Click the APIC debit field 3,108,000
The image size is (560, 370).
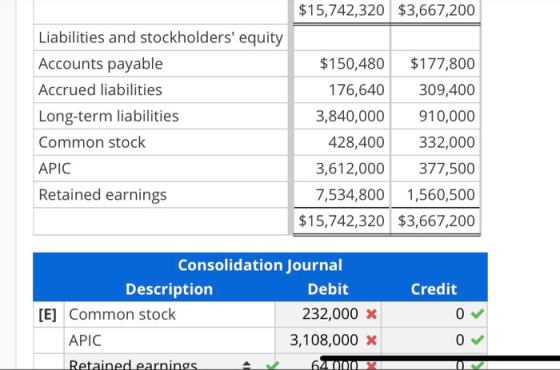click(x=328, y=340)
